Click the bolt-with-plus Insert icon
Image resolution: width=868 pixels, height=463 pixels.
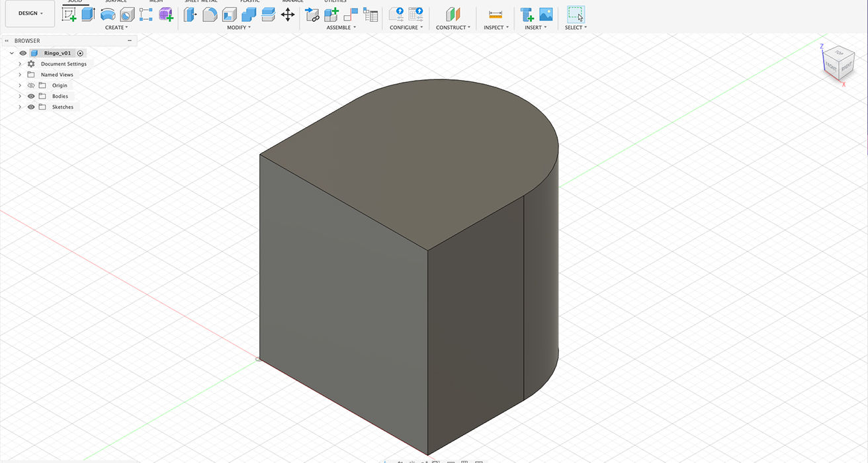tap(527, 14)
